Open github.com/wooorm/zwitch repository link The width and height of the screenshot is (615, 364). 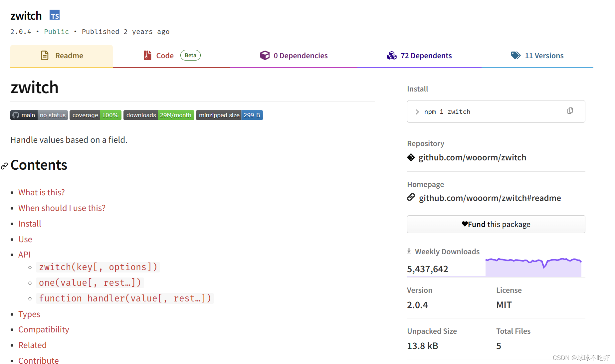[x=472, y=157]
